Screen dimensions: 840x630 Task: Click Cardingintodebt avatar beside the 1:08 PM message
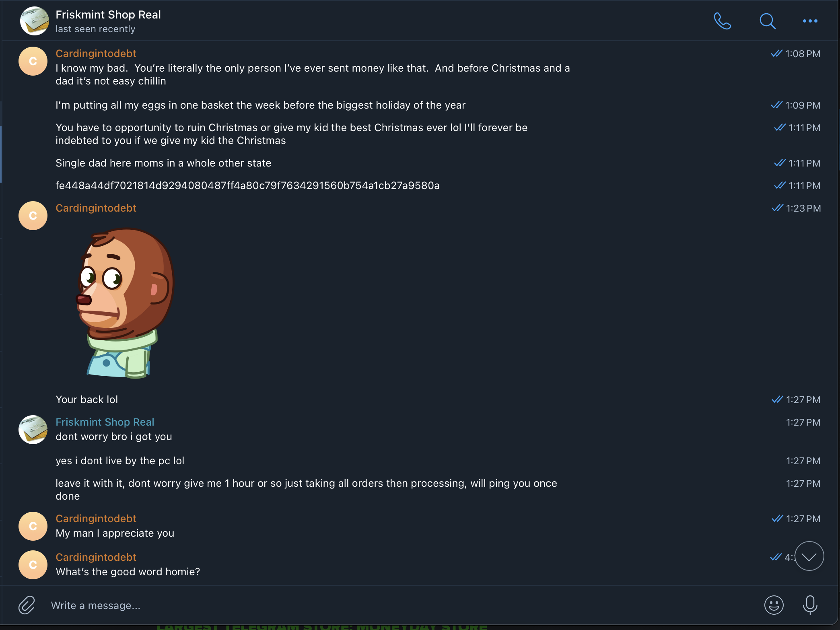[33, 61]
